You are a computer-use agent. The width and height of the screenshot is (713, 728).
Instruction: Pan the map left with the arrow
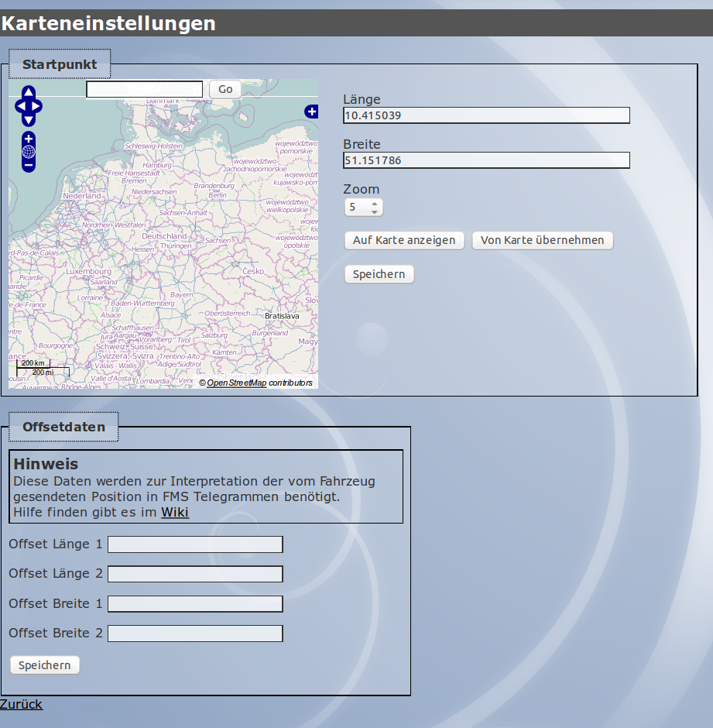coord(21,106)
